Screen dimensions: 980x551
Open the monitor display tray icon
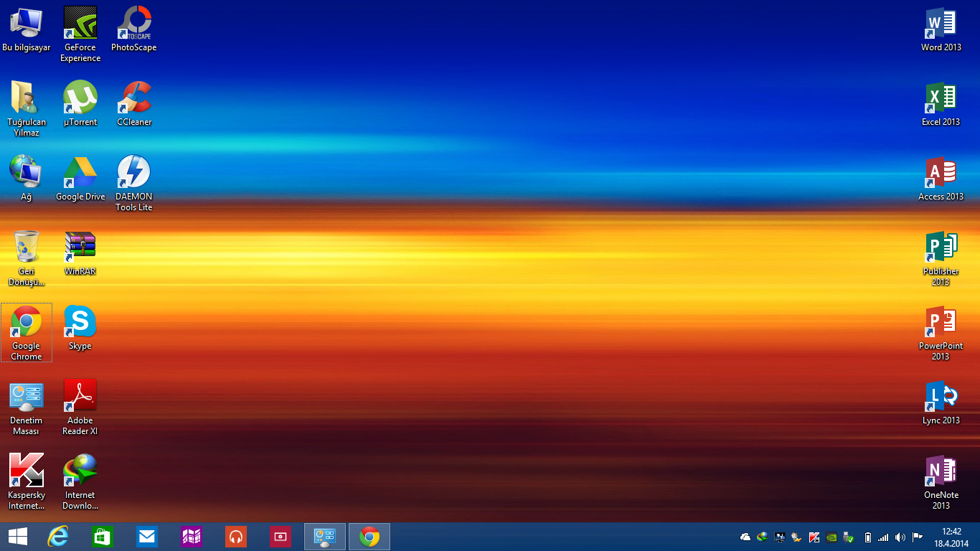coord(780,537)
